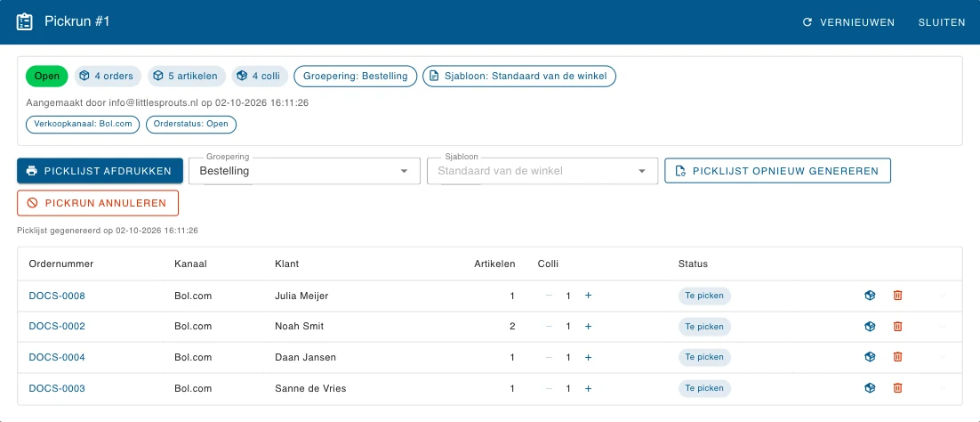Viewport: 980px width, 422px height.
Task: Decrease colli for DOCS-0002 with minus
Action: coord(549,326)
